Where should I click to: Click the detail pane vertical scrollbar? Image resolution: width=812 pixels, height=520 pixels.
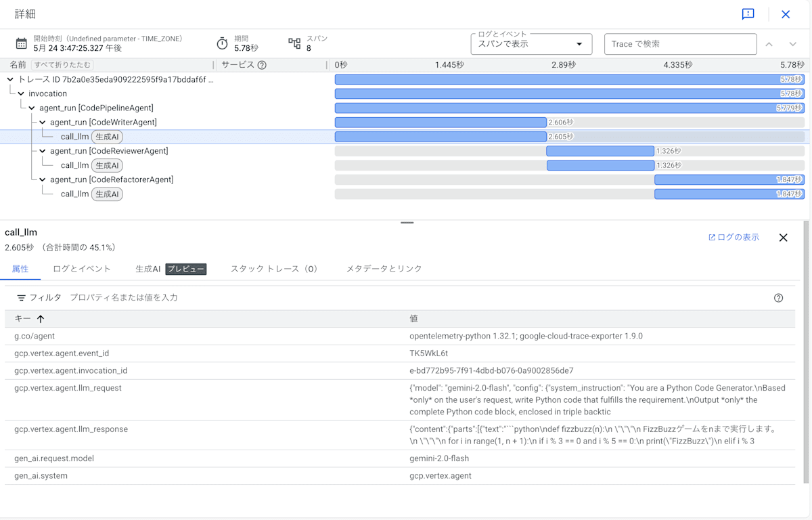click(806, 352)
